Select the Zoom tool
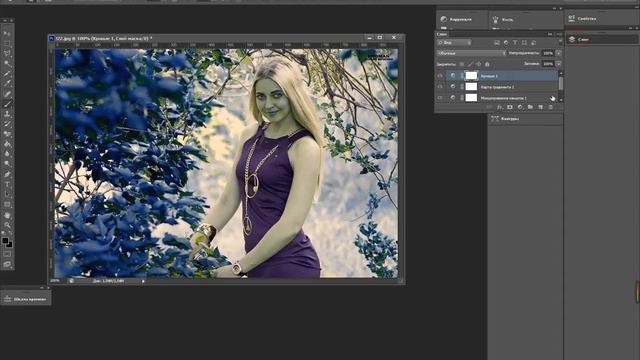 [7, 224]
